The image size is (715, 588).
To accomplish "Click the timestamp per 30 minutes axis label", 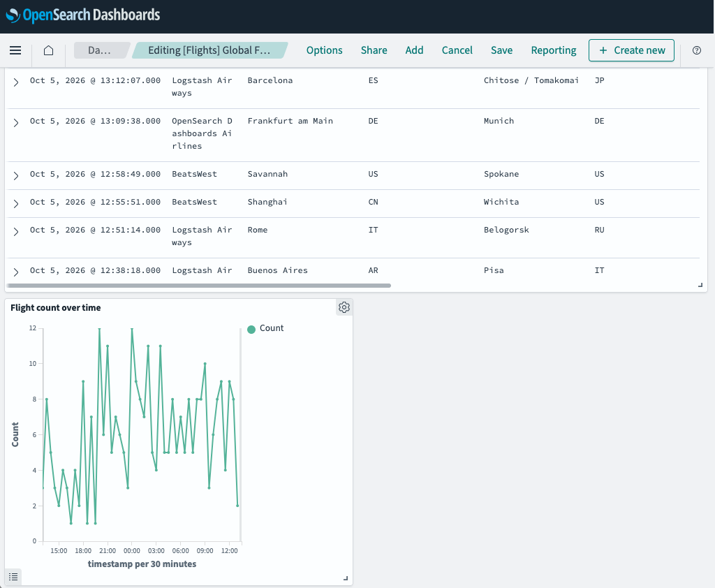I will [x=142, y=564].
